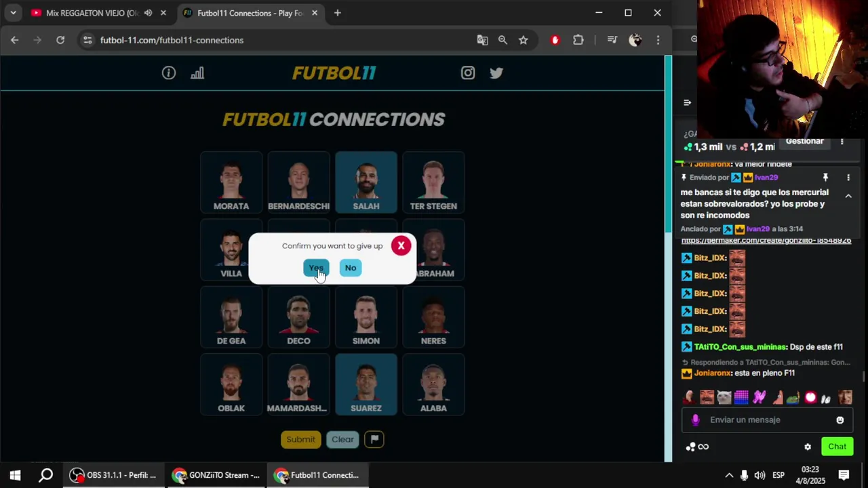Image resolution: width=868 pixels, height=488 pixels.
Task: Open Windows taskbar search
Action: [46, 475]
